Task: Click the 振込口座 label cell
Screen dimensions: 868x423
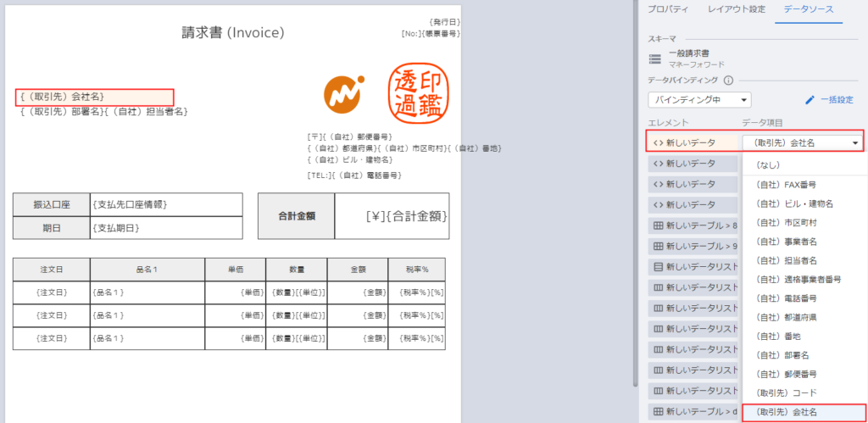Action: pyautogui.click(x=52, y=204)
